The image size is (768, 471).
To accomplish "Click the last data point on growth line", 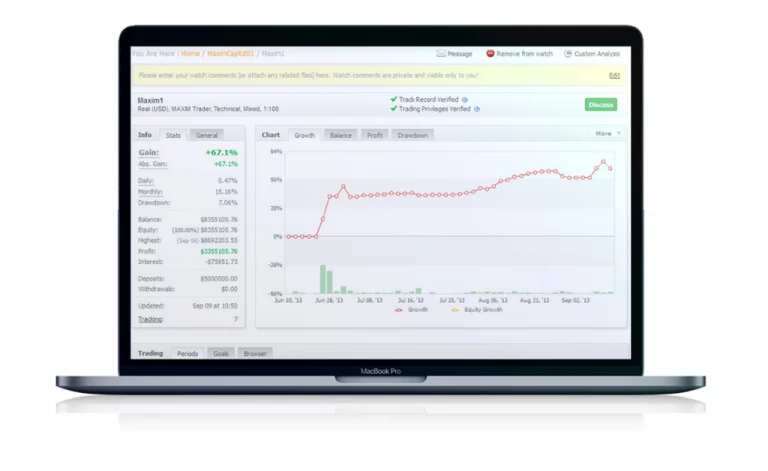I will click(x=610, y=168).
